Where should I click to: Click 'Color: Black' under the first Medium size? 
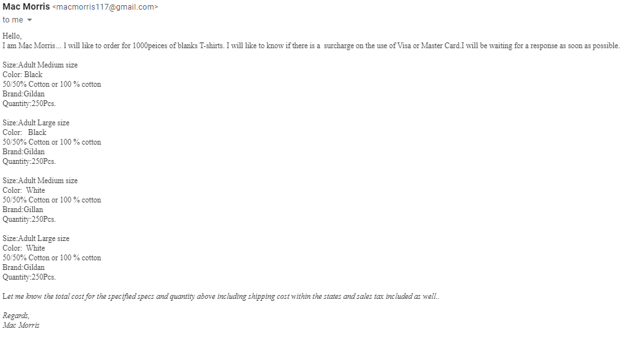coord(23,75)
